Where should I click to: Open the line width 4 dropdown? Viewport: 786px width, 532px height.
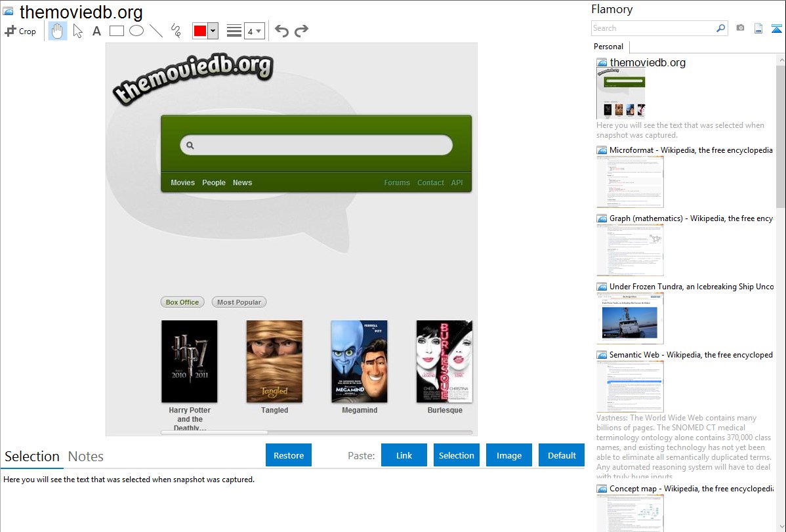tap(254, 31)
